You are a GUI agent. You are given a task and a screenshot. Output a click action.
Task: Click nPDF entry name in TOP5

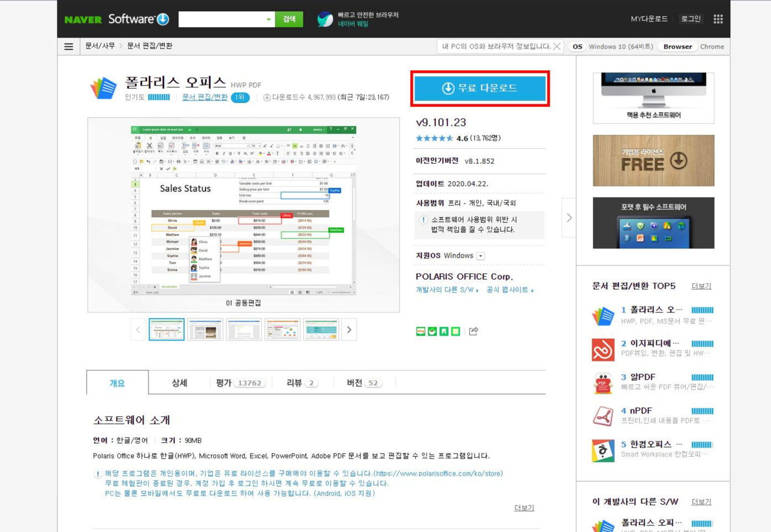(641, 411)
